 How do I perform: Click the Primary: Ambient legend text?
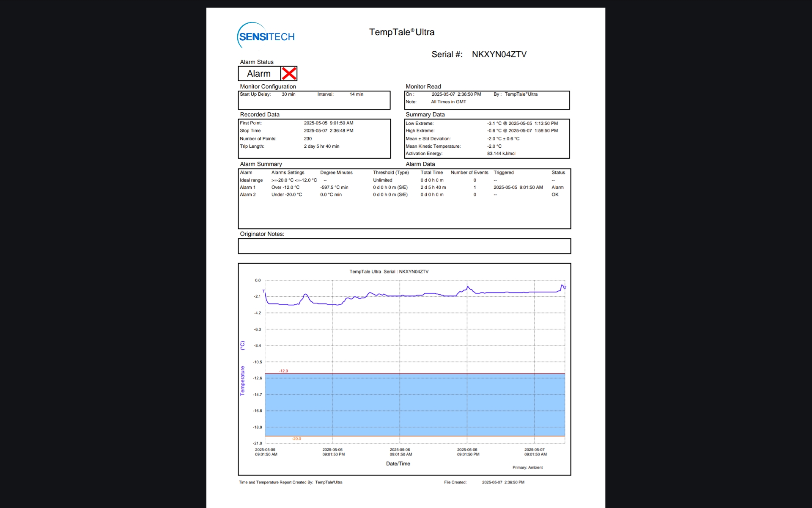coord(527,468)
